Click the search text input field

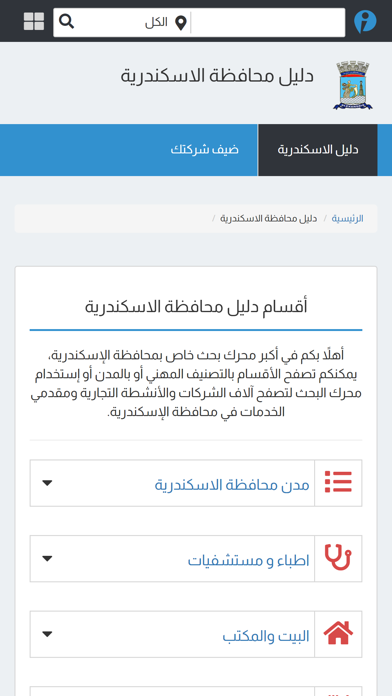pyautogui.click(x=268, y=22)
